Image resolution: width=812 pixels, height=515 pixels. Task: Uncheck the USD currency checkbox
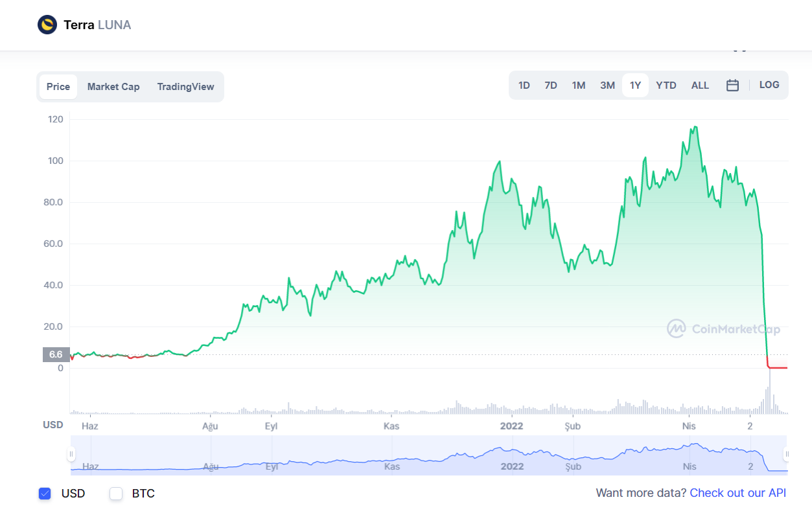point(45,494)
